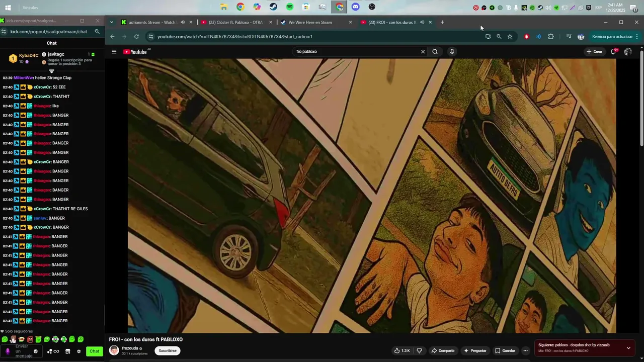Click the YouTube address bar URL
This screenshot has height=362, width=644.
point(235,36)
